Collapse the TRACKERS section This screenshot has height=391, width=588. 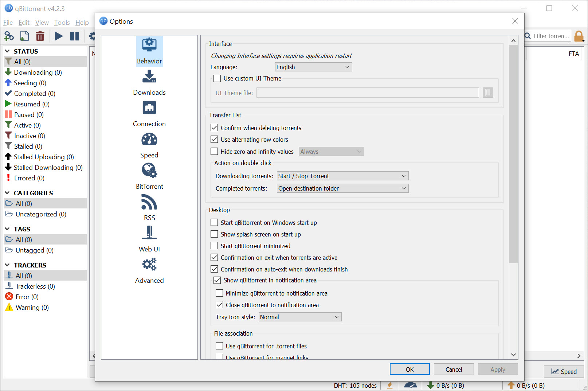point(7,265)
